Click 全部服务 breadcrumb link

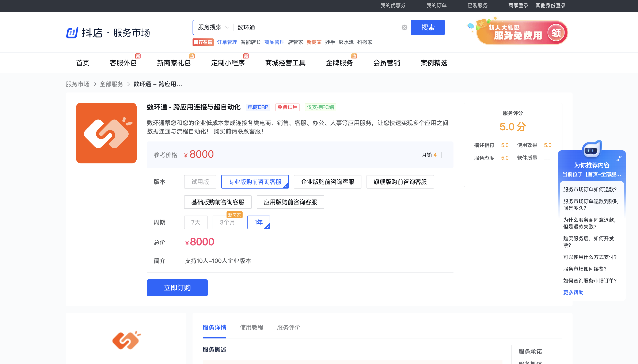pyautogui.click(x=111, y=84)
